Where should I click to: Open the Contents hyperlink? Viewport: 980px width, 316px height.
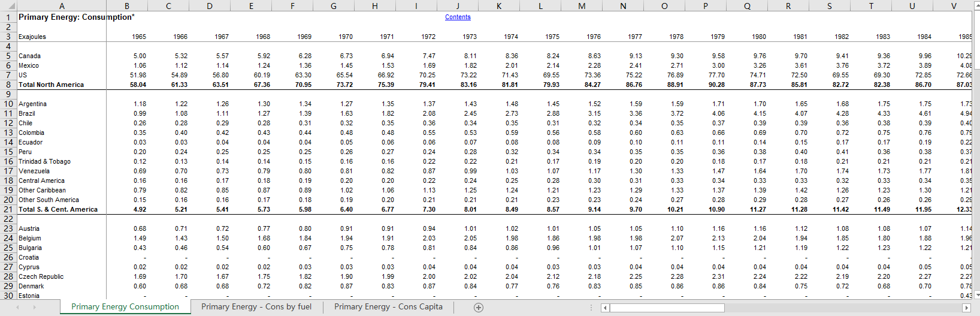pyautogui.click(x=458, y=17)
